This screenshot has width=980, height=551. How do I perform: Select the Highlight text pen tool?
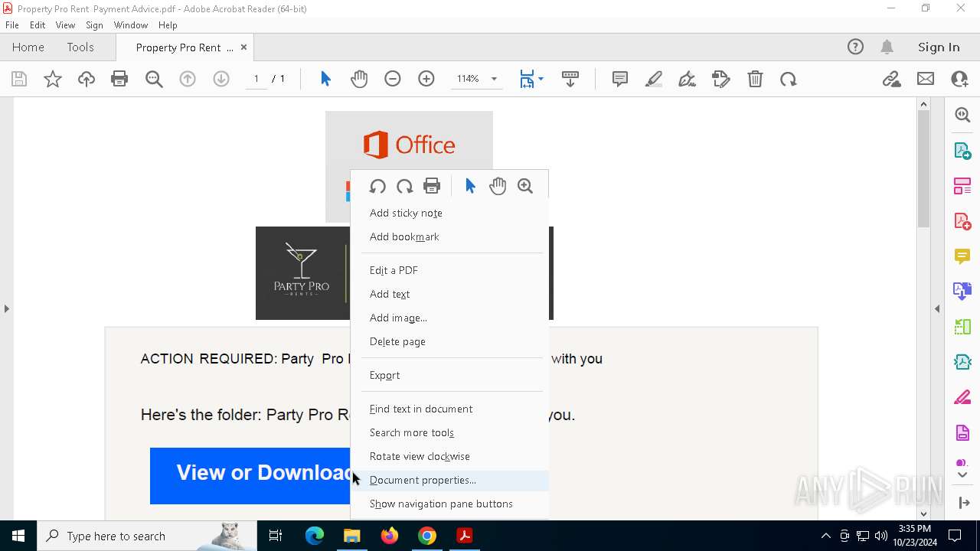654,79
